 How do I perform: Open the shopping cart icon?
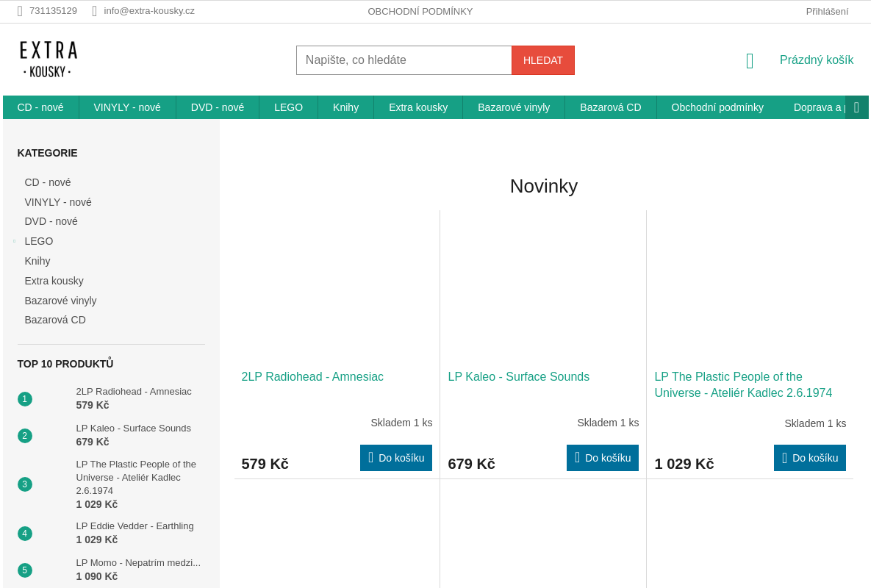pyautogui.click(x=750, y=61)
